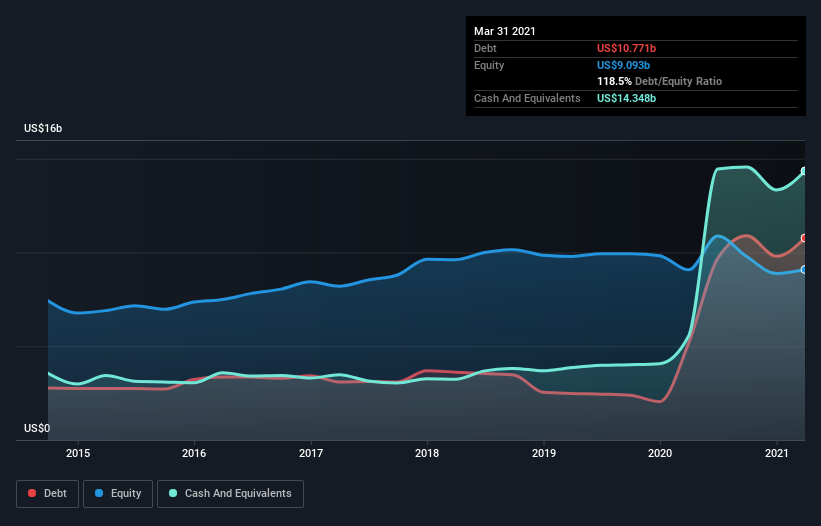This screenshot has height=526, width=821.
Task: Click the Mar 31 2021 tooltip date
Action: coord(505,31)
